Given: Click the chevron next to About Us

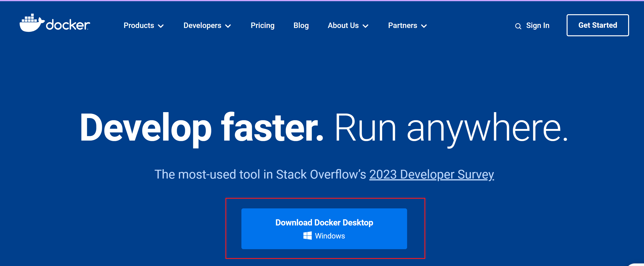Looking at the screenshot, I should click(366, 26).
